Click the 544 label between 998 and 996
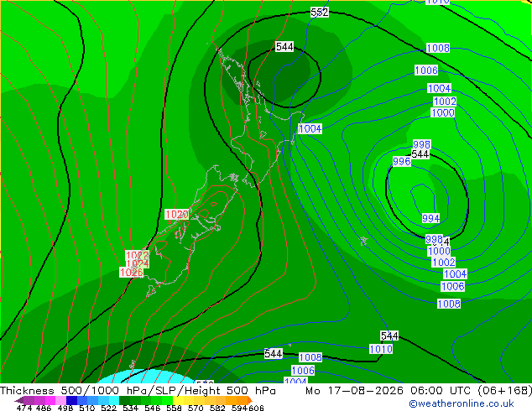 pyautogui.click(x=420, y=154)
